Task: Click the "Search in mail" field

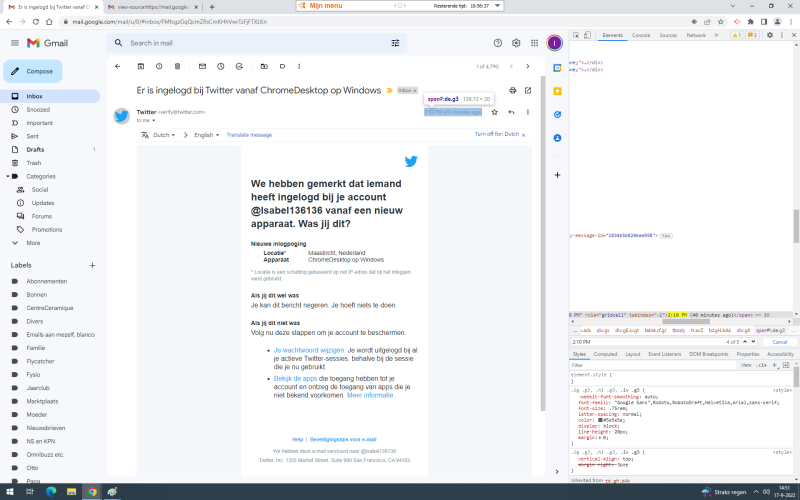Action: (250, 43)
